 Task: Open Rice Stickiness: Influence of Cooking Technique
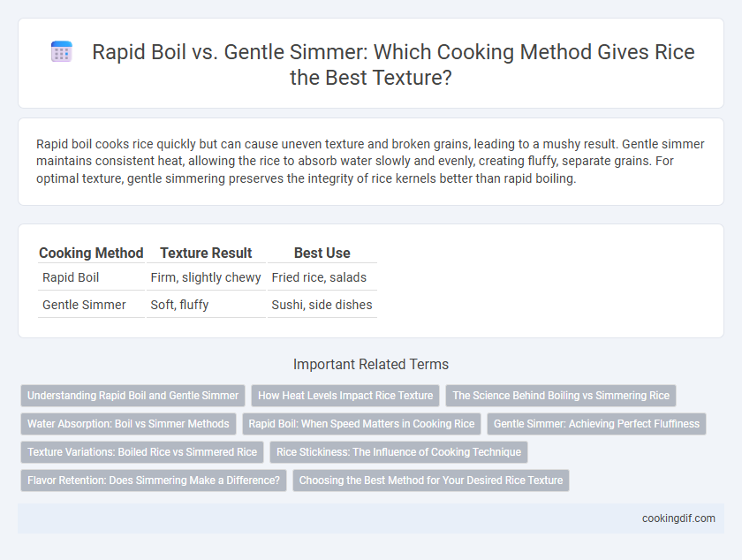(398, 452)
